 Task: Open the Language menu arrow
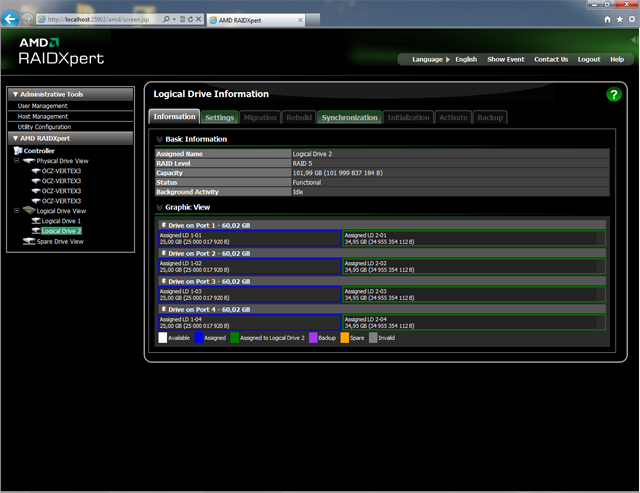point(448,60)
